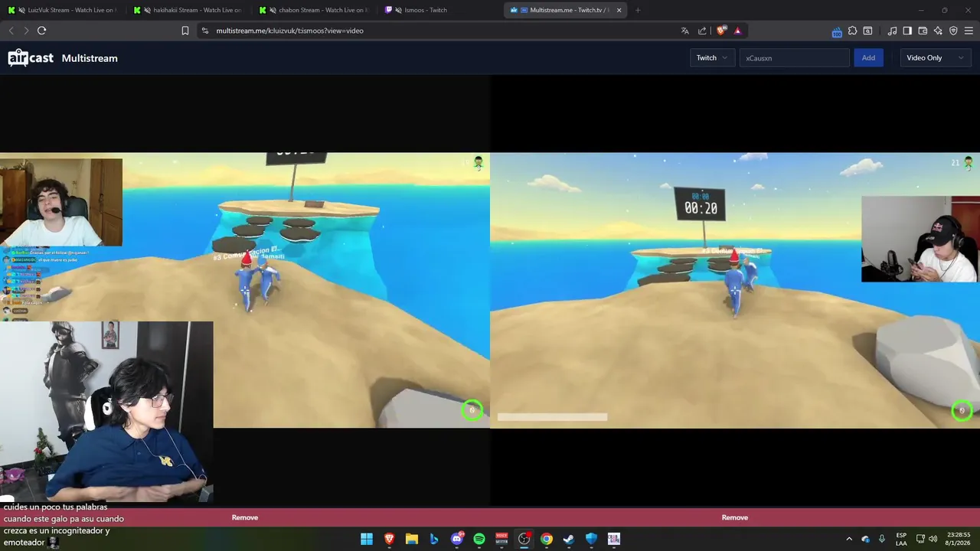This screenshot has width=980, height=551.
Task: Open the clock showing 23:28:55
Action: point(959,539)
